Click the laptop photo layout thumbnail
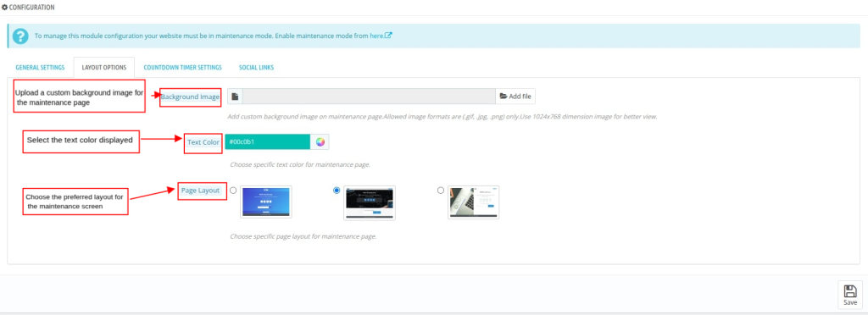This screenshot has height=315, width=868. point(473,202)
